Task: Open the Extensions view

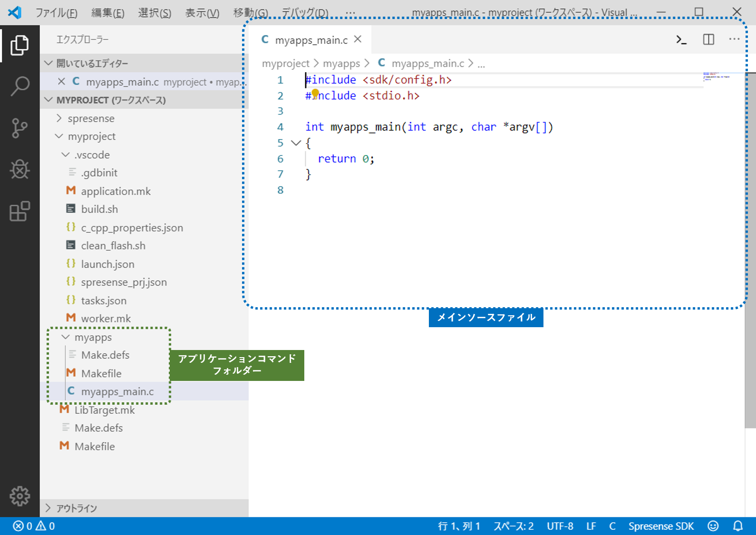Action: coord(19,211)
